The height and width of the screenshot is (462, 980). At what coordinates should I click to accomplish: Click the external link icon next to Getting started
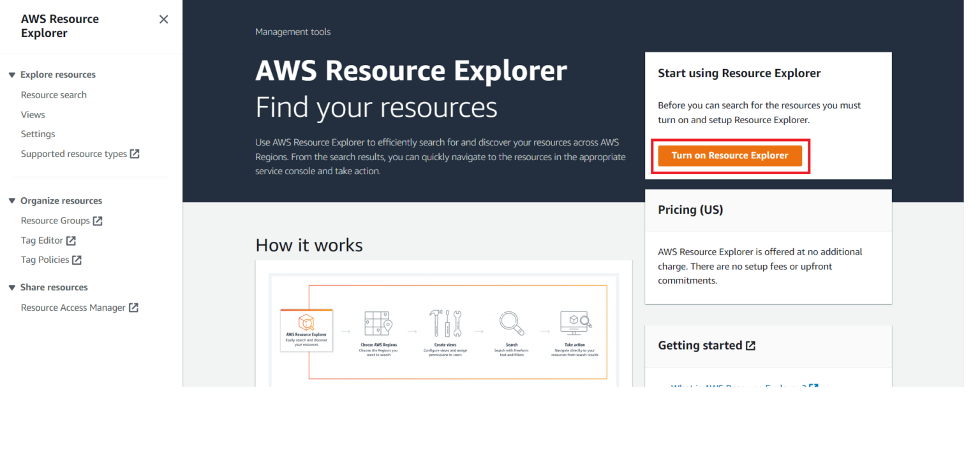752,345
